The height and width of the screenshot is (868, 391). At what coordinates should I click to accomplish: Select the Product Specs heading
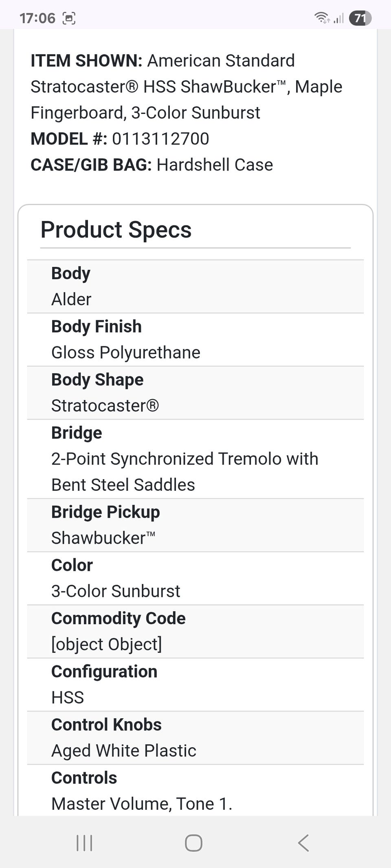pos(116,230)
